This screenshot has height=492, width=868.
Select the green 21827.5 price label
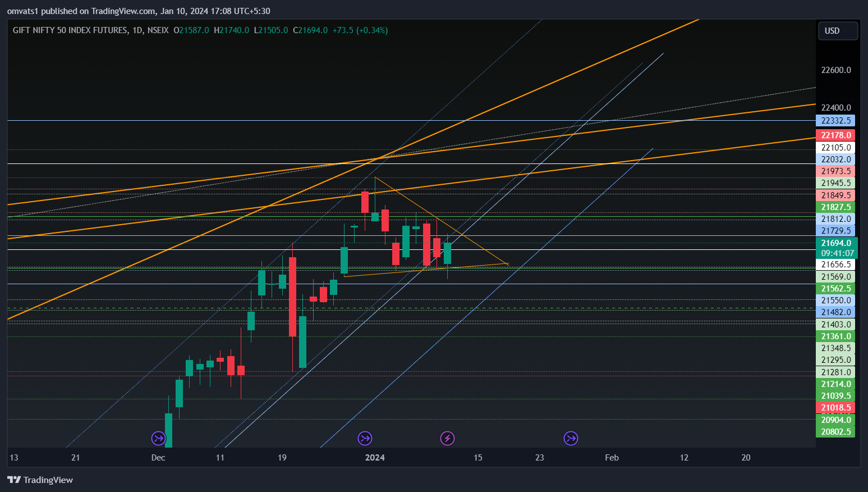coord(835,207)
